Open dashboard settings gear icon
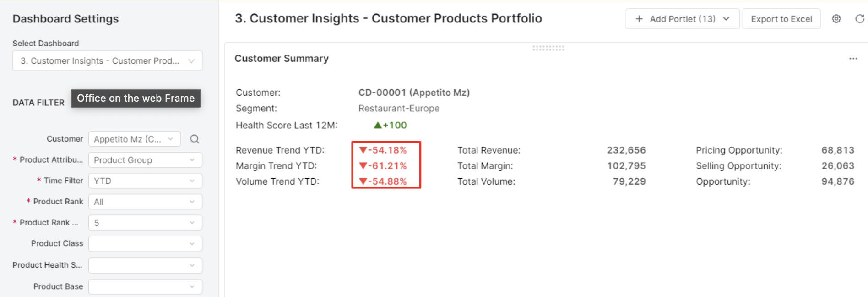Image resolution: width=868 pixels, height=297 pixels. [x=836, y=19]
